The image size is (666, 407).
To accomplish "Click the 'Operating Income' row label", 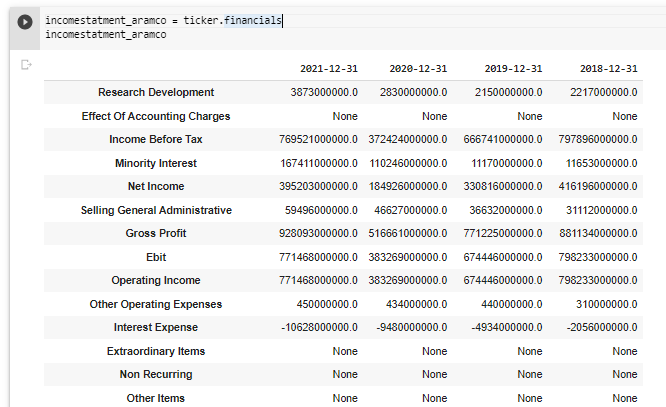I will pyautogui.click(x=156, y=280).
